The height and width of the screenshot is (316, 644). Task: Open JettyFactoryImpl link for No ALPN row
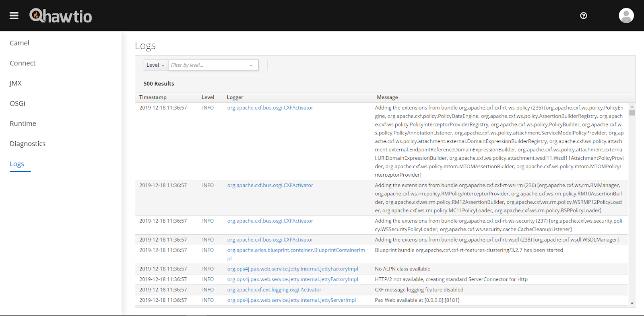(x=293, y=269)
